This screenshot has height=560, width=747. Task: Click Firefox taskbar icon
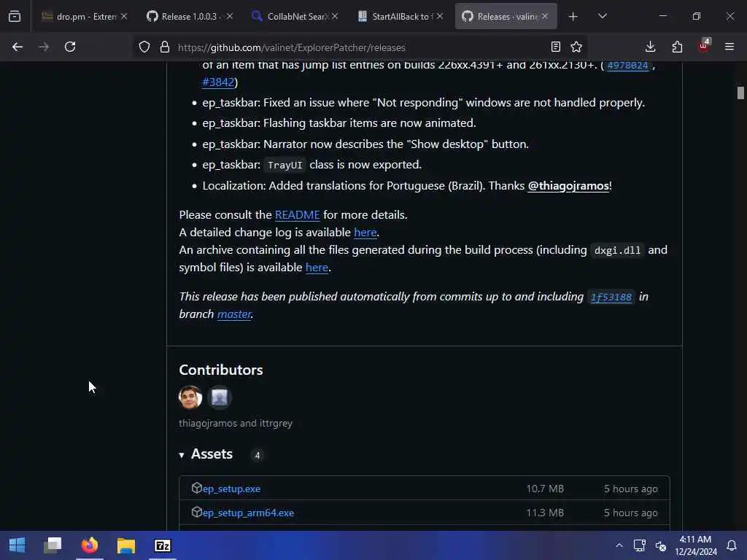[90, 545]
